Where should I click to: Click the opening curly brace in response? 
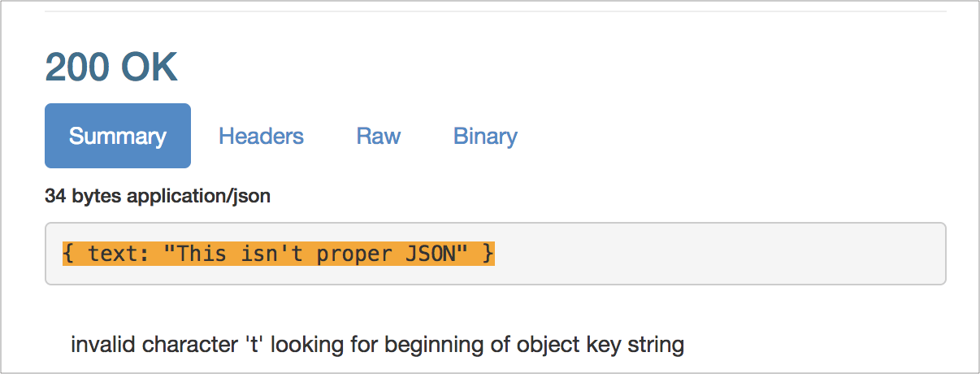[x=68, y=254]
